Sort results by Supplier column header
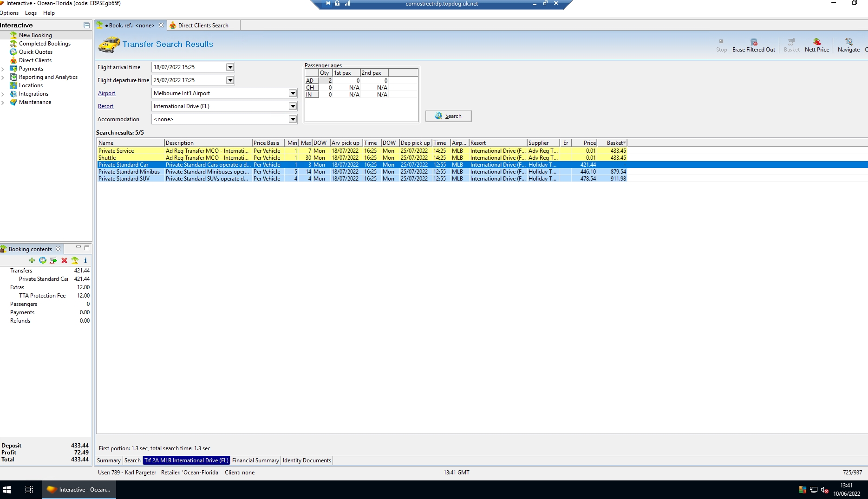Image resolution: width=868 pixels, height=499 pixels. click(x=543, y=143)
